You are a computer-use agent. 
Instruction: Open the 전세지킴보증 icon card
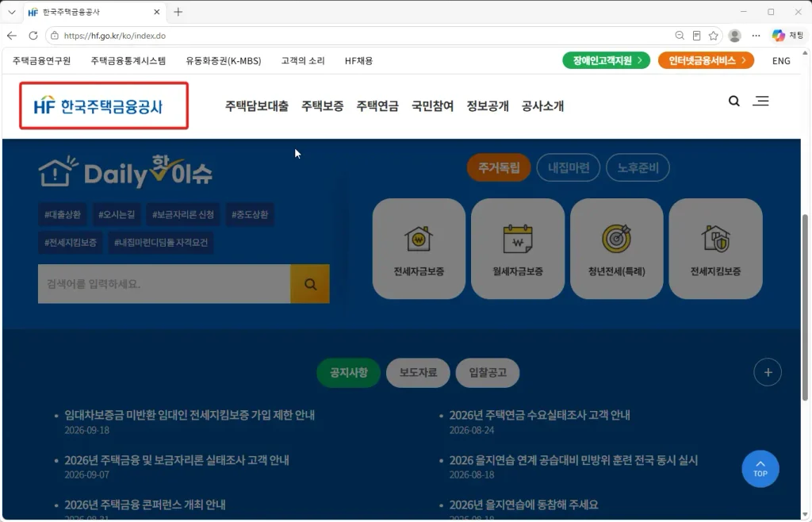[x=716, y=248]
